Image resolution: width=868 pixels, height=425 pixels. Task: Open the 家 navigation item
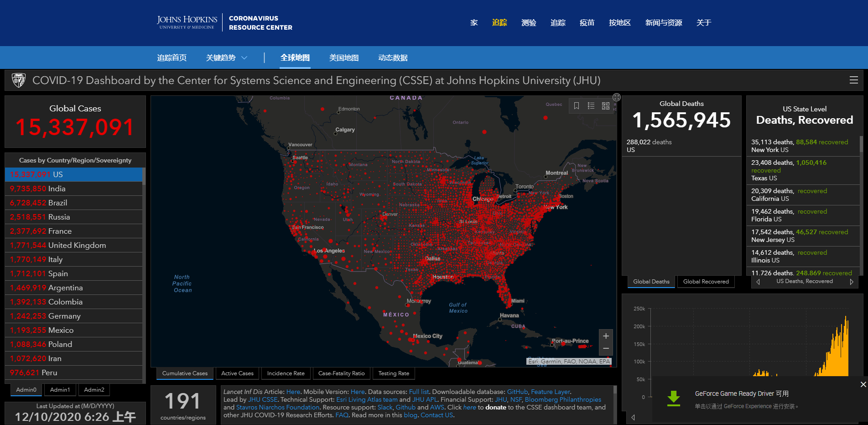coord(474,23)
